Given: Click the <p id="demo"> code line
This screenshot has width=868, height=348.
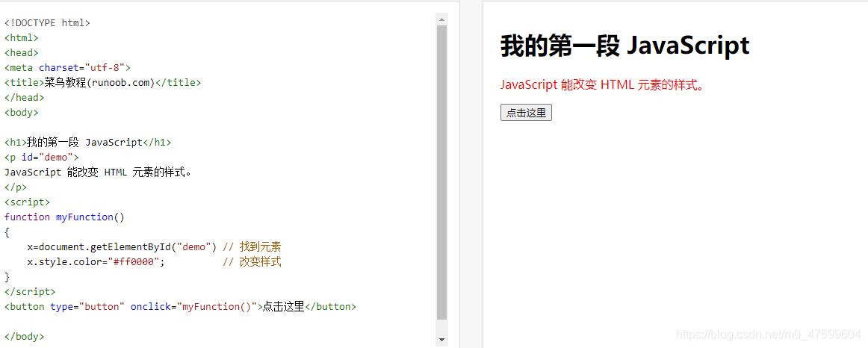Looking at the screenshot, I should [x=42, y=158].
